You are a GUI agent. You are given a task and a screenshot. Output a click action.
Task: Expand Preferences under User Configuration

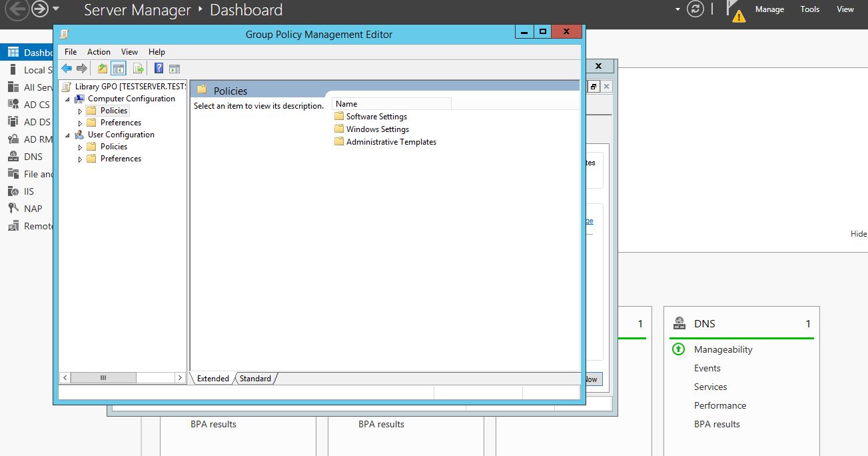[x=81, y=159]
